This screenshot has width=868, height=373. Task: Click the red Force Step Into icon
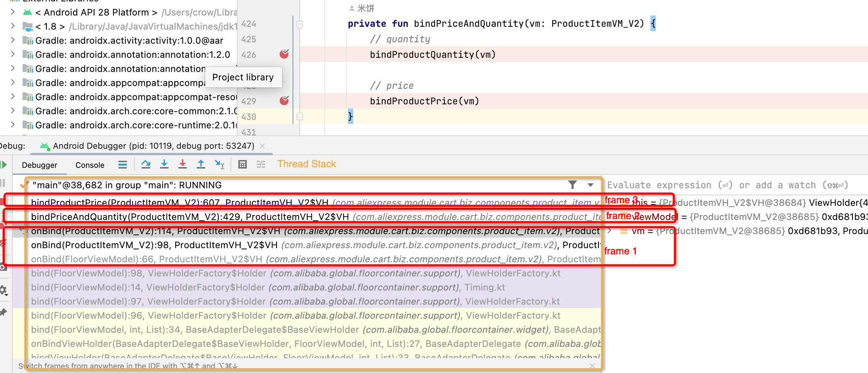coord(183,164)
